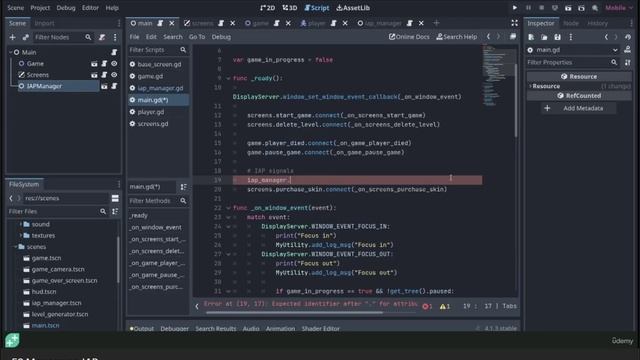Open the script editor Go To menu
This screenshot has width=640, height=360.
pos(197,37)
